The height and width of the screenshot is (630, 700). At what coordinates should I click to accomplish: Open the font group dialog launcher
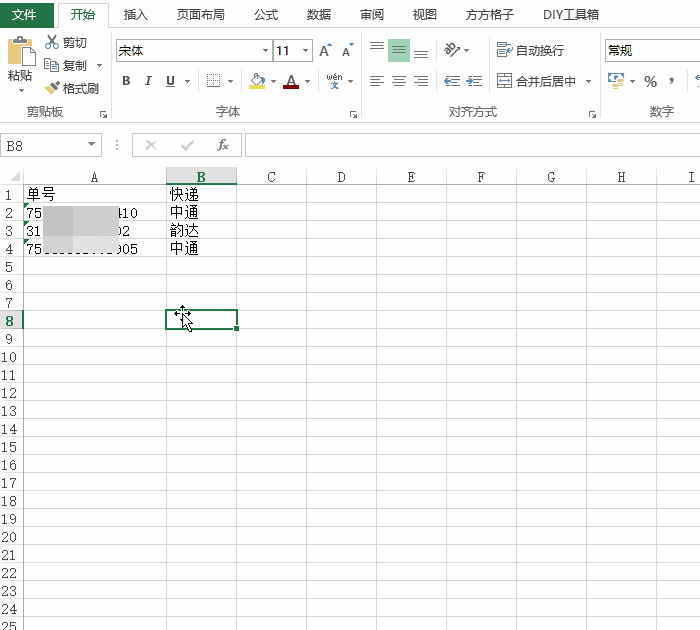(354, 115)
